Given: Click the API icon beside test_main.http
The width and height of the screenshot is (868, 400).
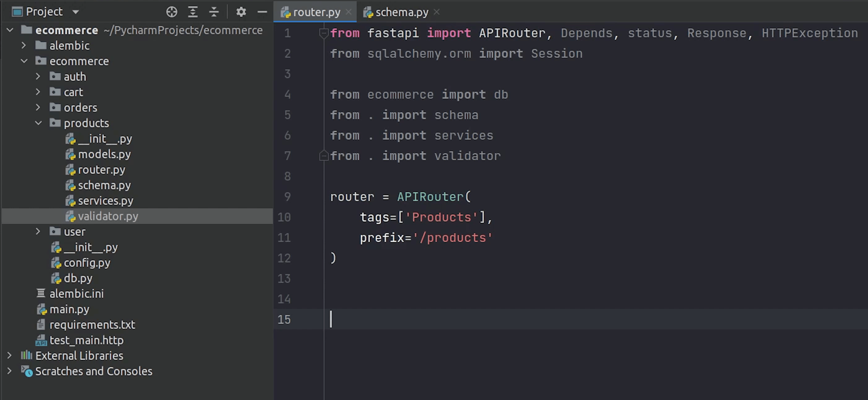Looking at the screenshot, I should [x=41, y=340].
